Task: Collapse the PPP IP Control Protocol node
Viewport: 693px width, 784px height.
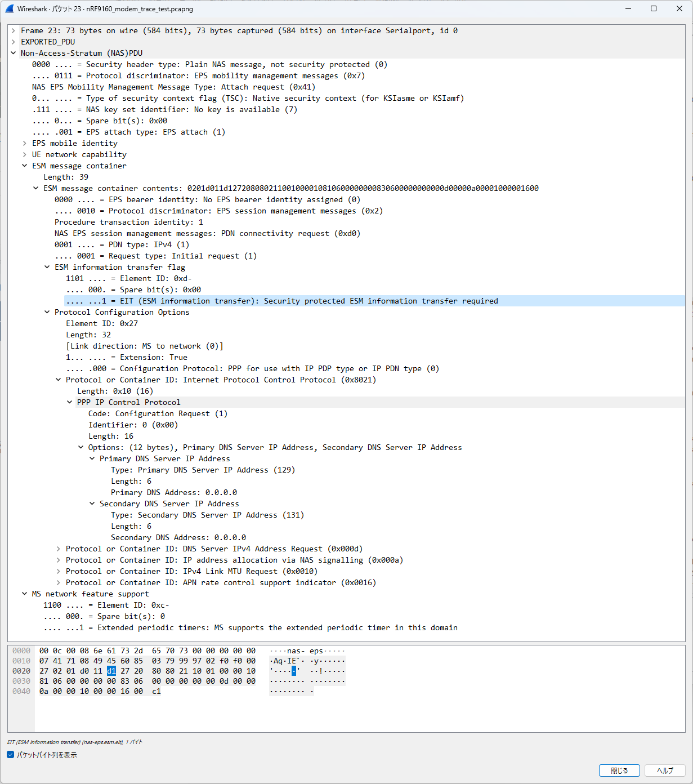Action: [70, 402]
